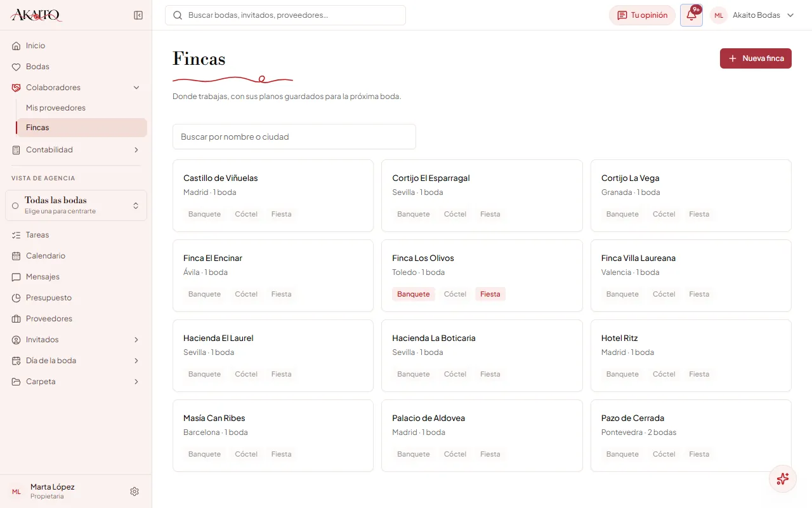Open the sparkle AI assistant button

click(x=783, y=479)
